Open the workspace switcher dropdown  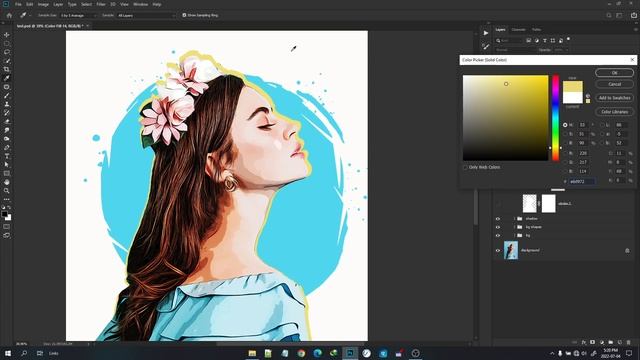[620, 15]
